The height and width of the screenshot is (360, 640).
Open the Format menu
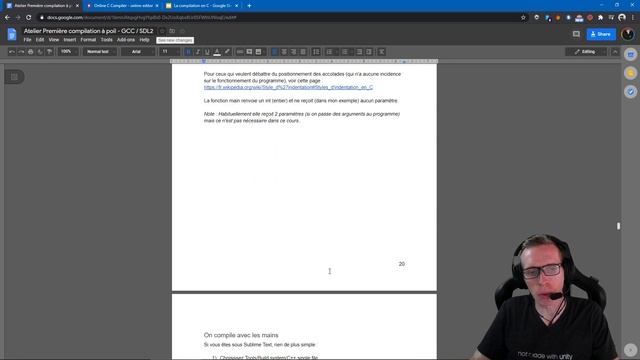point(88,40)
